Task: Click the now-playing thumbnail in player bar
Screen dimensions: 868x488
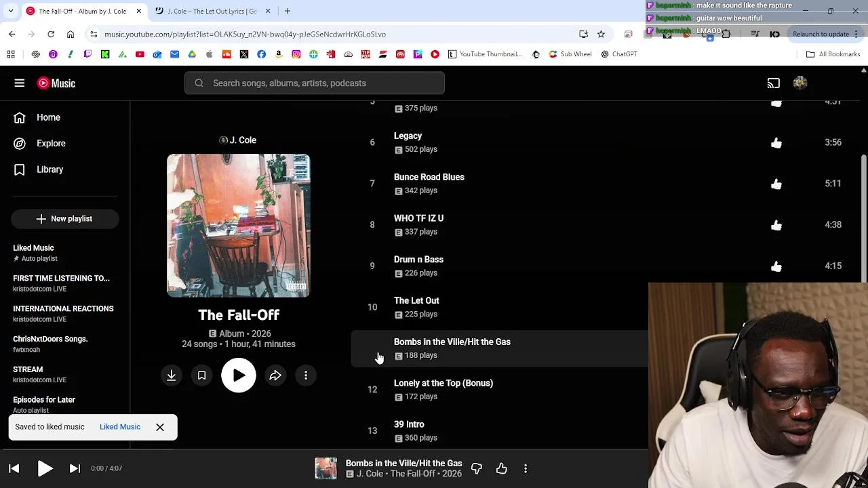Action: tap(326, 468)
